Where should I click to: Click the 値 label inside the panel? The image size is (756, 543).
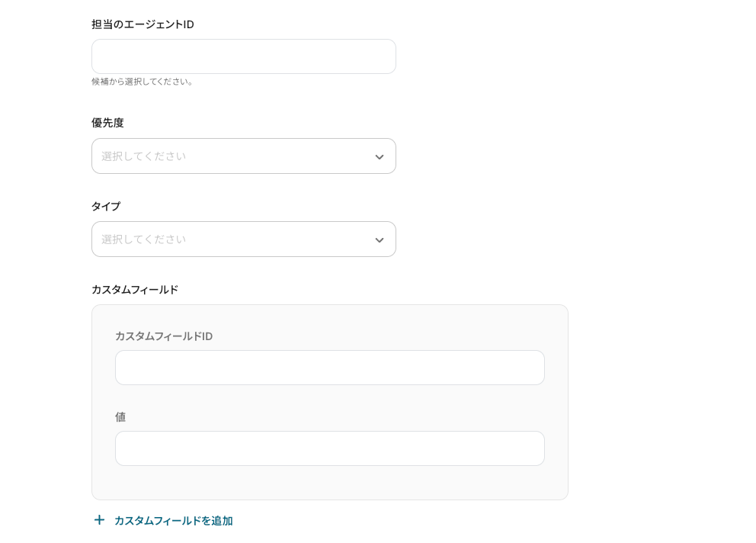click(x=120, y=417)
